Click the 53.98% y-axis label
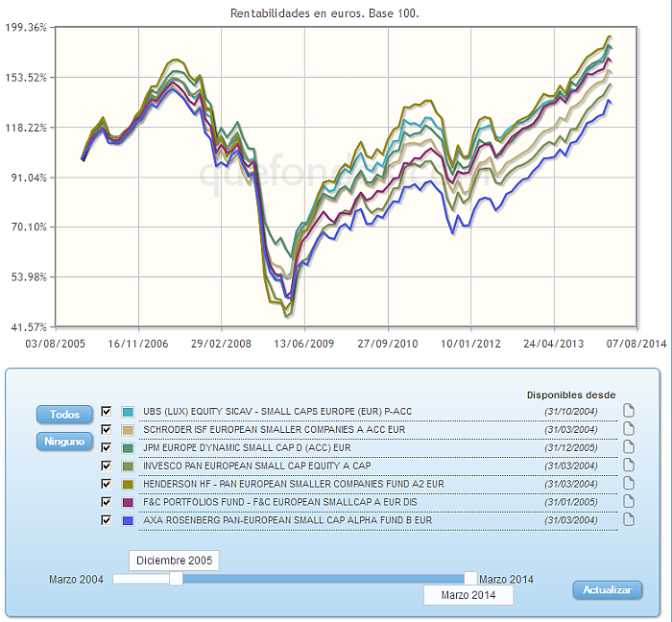This screenshot has width=672, height=622. click(x=28, y=277)
